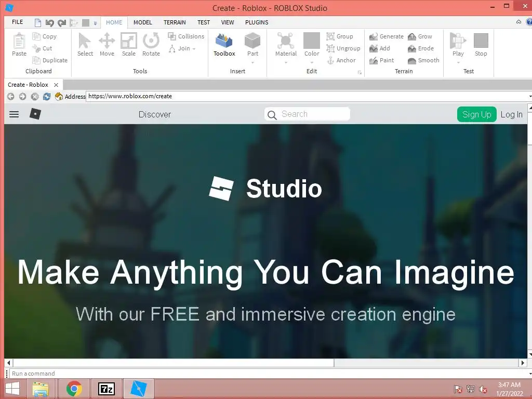Click the Smooth terrain tool
Screen dimensions: 532x399
pos(423,60)
